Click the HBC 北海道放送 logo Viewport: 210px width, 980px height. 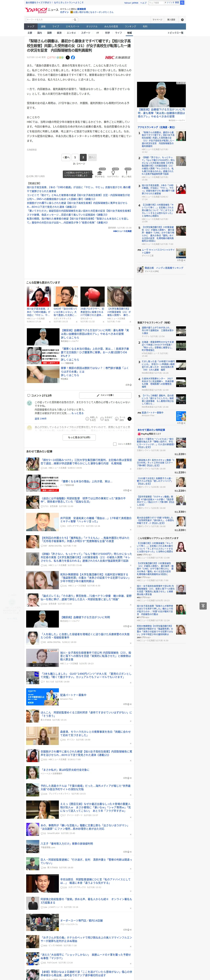click(x=118, y=57)
